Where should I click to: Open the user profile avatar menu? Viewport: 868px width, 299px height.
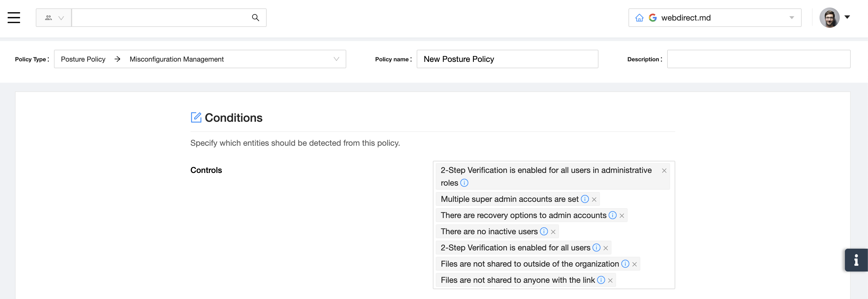(834, 18)
